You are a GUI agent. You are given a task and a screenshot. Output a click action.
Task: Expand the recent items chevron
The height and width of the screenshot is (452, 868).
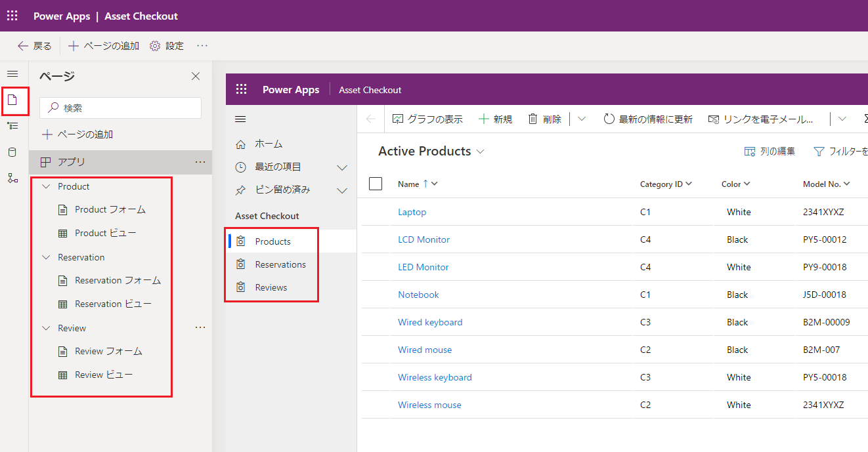pos(341,167)
